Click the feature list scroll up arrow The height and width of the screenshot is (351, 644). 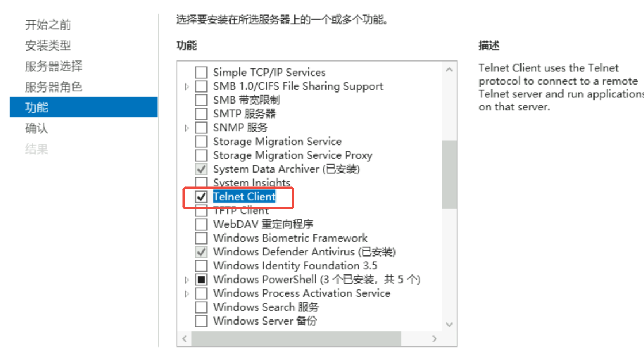[449, 70]
